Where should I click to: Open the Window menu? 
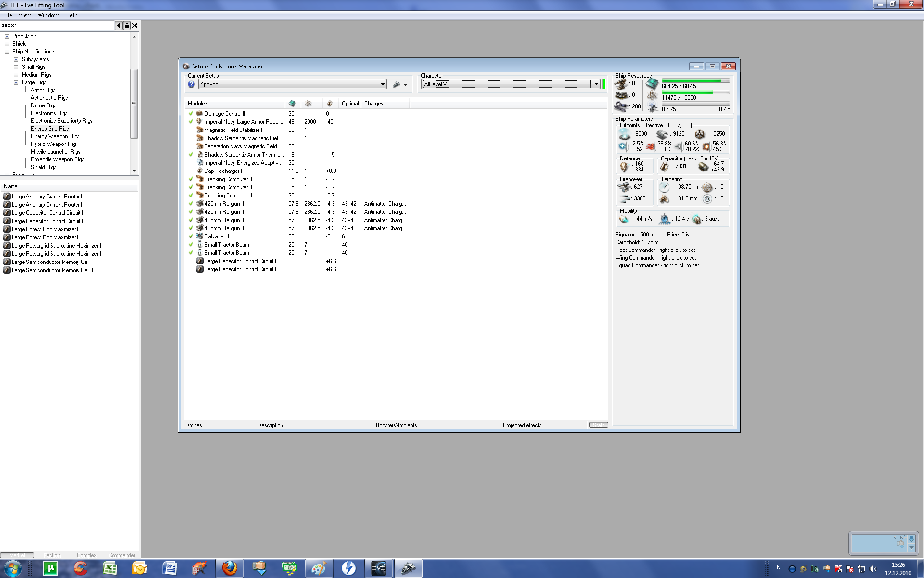tap(48, 15)
